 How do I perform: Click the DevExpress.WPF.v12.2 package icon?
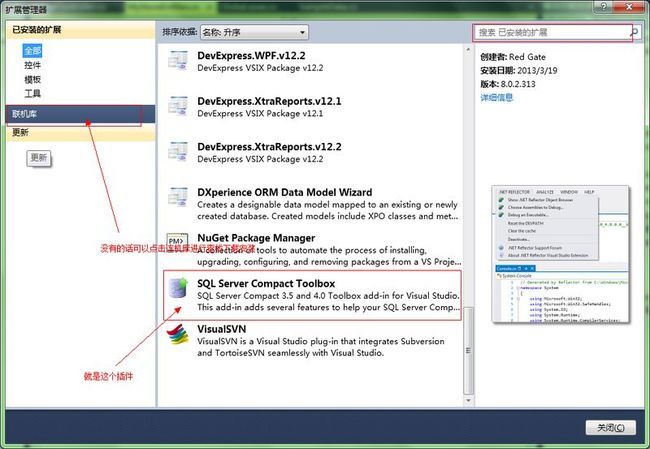click(x=178, y=61)
